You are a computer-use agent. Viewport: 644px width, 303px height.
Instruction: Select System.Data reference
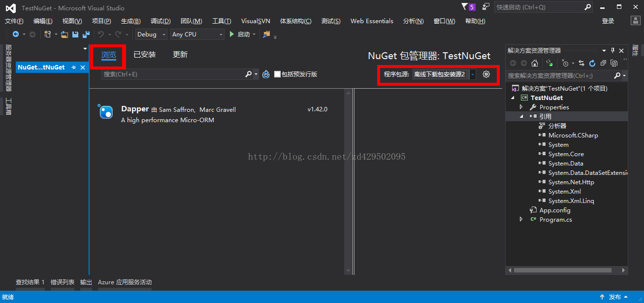[566, 163]
